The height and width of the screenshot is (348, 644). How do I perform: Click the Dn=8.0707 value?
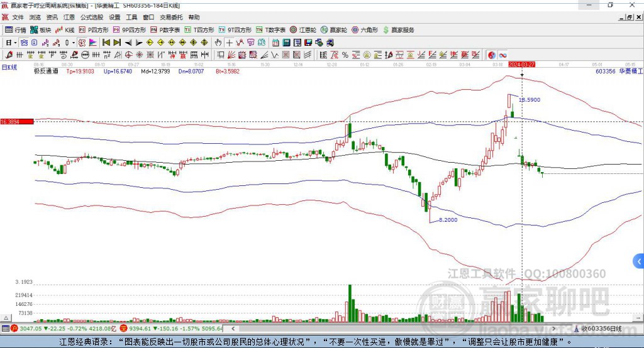coord(191,71)
